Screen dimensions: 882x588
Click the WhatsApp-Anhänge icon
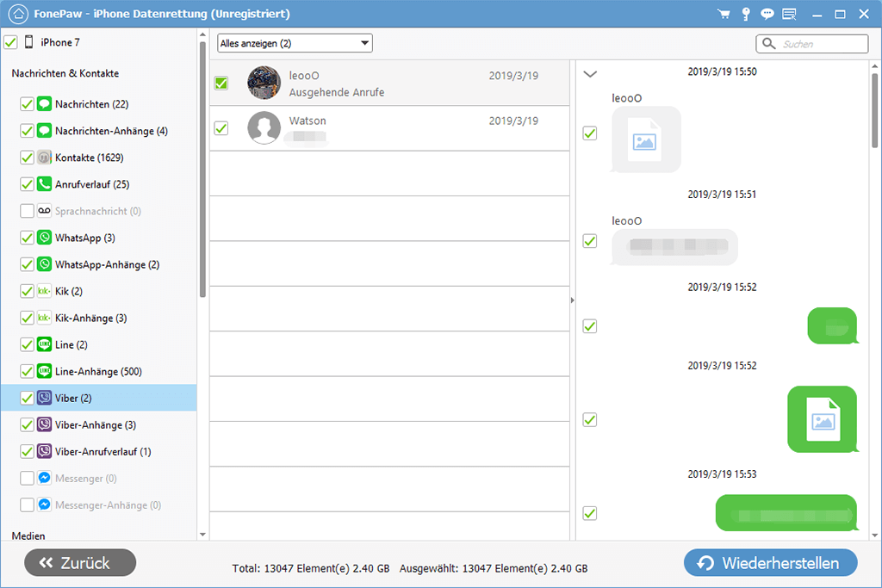[45, 264]
